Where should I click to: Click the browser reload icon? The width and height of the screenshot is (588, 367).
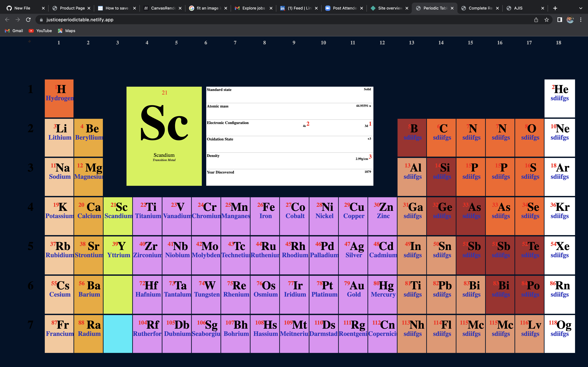click(28, 20)
